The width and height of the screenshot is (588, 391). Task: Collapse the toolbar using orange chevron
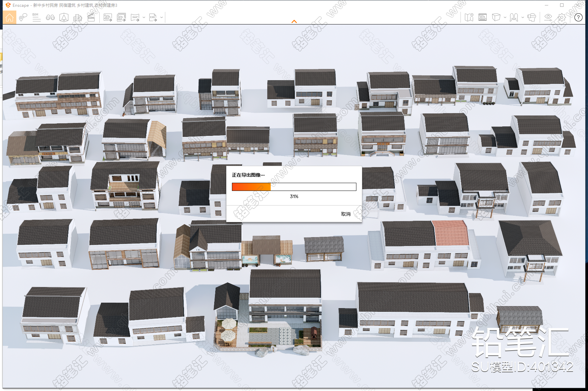pos(294,21)
